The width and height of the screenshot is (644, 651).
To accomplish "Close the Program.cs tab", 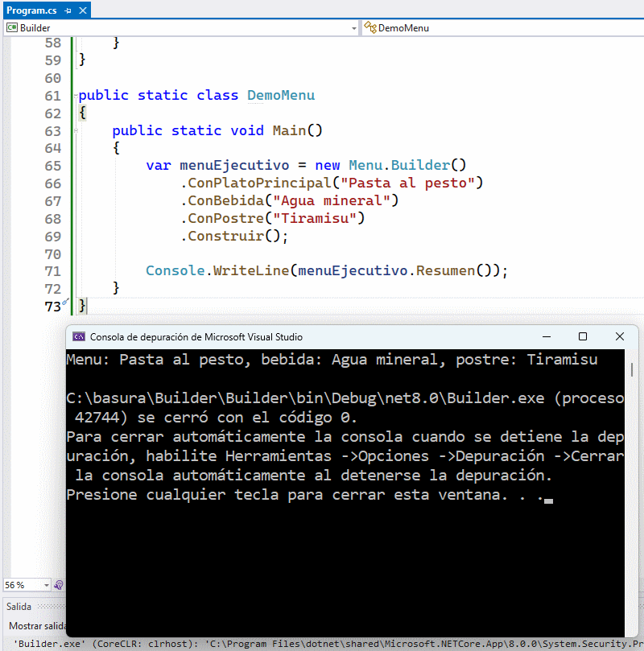I will click(81, 10).
